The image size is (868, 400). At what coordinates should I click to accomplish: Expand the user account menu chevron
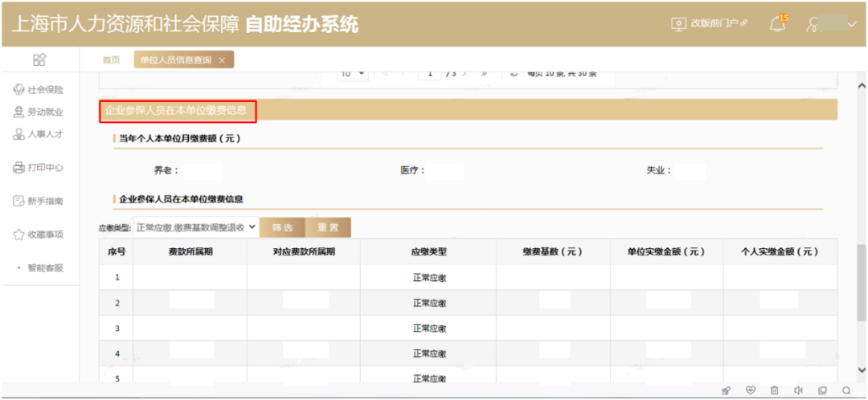point(852,25)
